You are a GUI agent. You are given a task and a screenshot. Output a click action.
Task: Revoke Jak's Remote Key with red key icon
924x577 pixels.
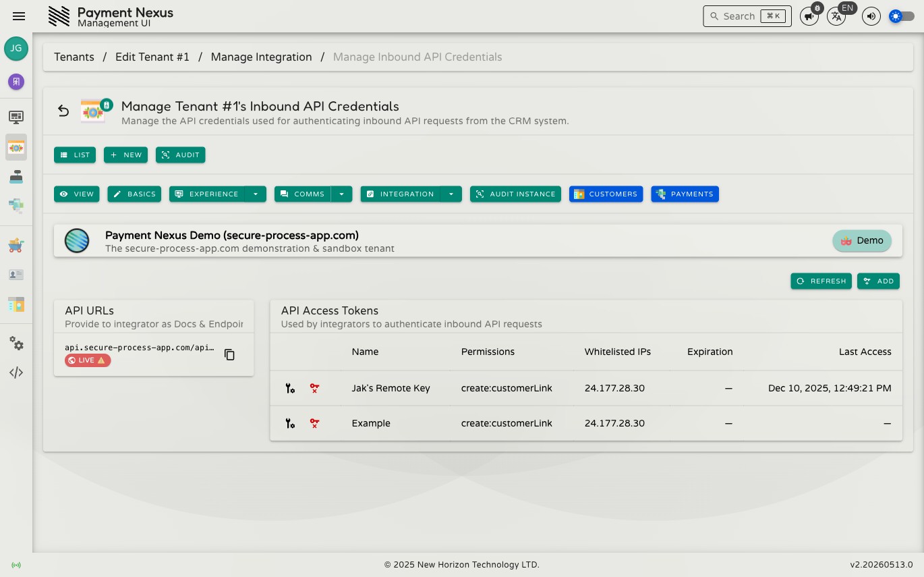click(314, 388)
